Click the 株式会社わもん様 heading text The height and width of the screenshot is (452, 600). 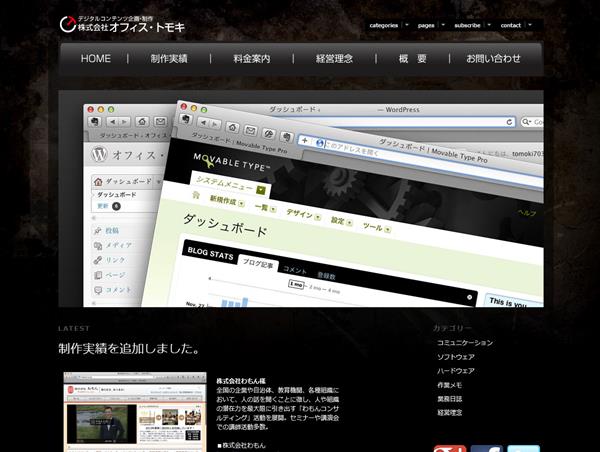tap(241, 381)
